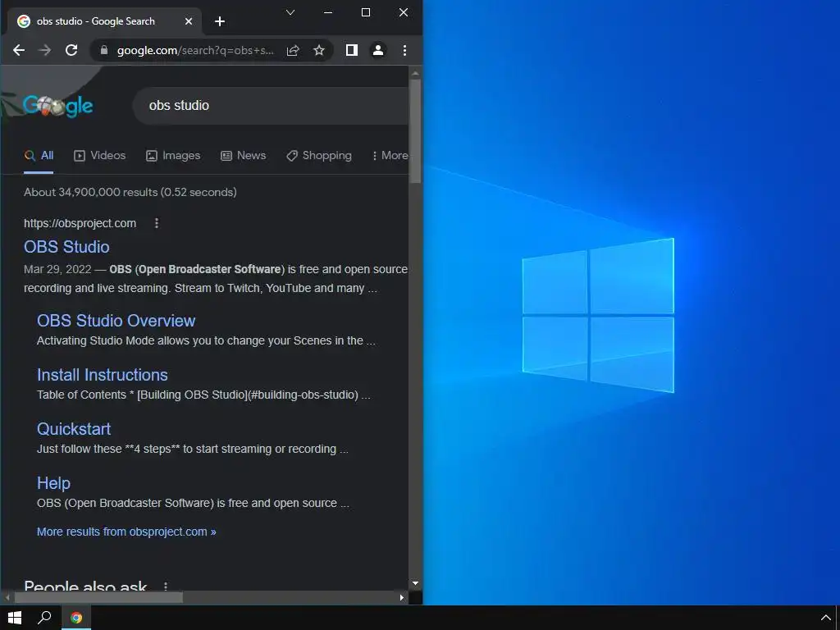
Task: Open the OBS Studio Overview link
Action: 116,321
